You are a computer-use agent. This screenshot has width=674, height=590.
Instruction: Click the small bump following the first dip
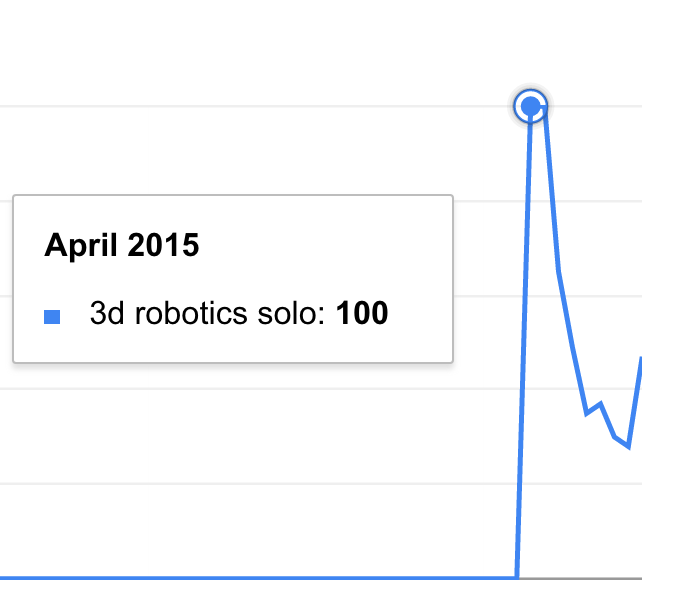(x=600, y=404)
